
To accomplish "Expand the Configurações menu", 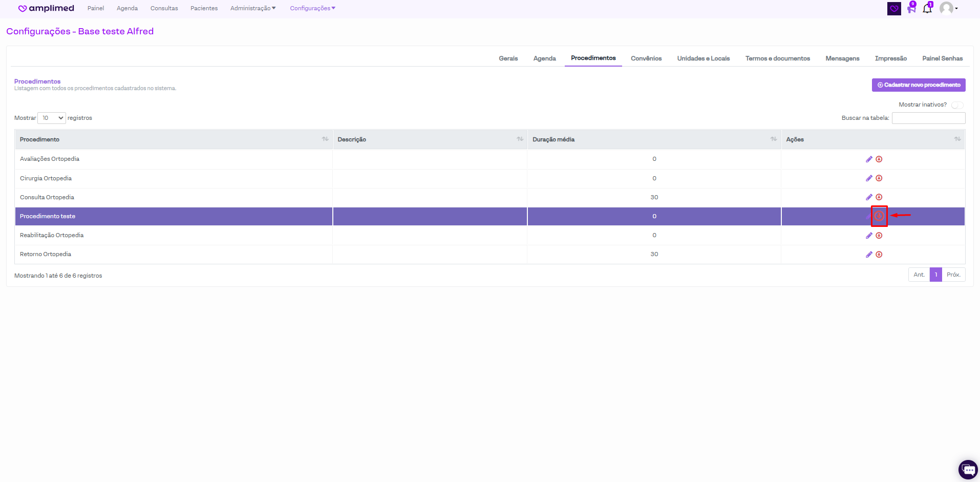I will pos(312,8).
